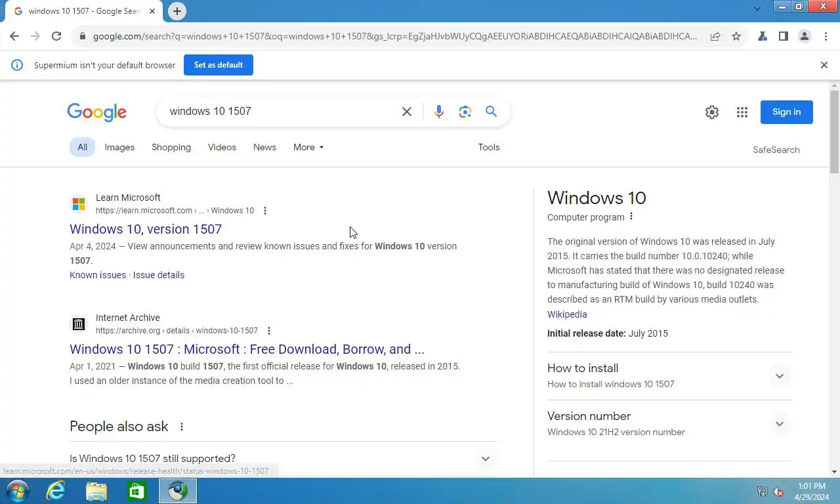The height and width of the screenshot is (504, 840).
Task: Click the Initial release date label
Action: [x=587, y=333]
